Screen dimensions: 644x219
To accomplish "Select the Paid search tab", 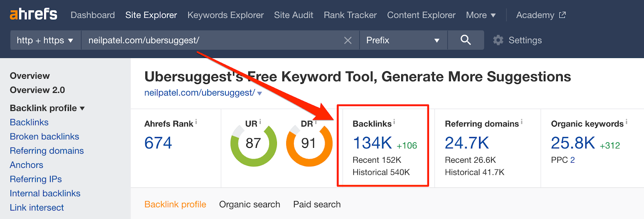I will click(317, 205).
